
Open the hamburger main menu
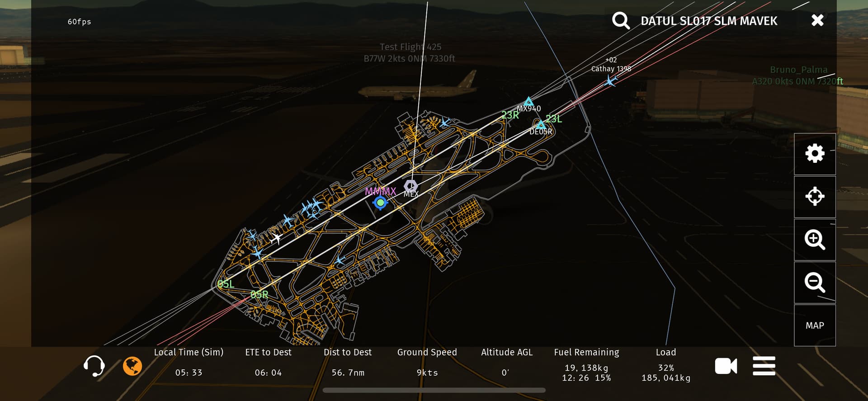click(x=764, y=366)
